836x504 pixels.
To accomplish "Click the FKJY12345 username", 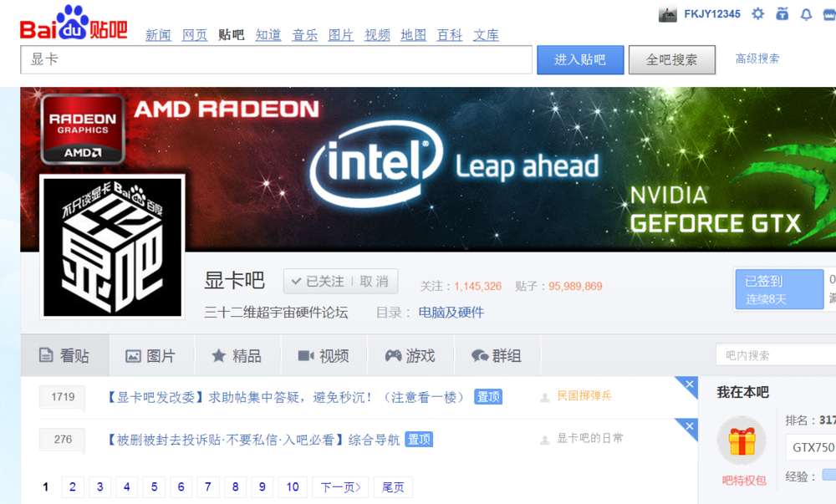I will pos(712,14).
